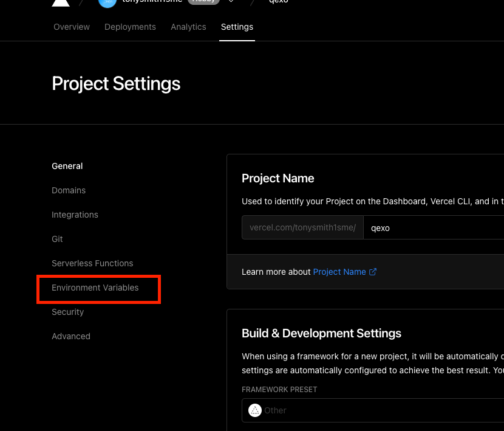Select the Settings tab
504x431 pixels.
(x=237, y=27)
